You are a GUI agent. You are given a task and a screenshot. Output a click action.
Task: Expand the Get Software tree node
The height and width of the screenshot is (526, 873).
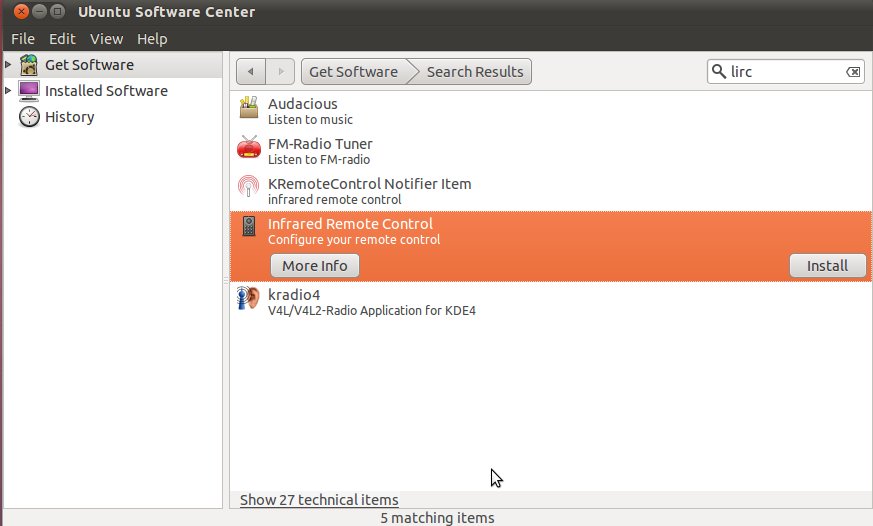(x=8, y=65)
